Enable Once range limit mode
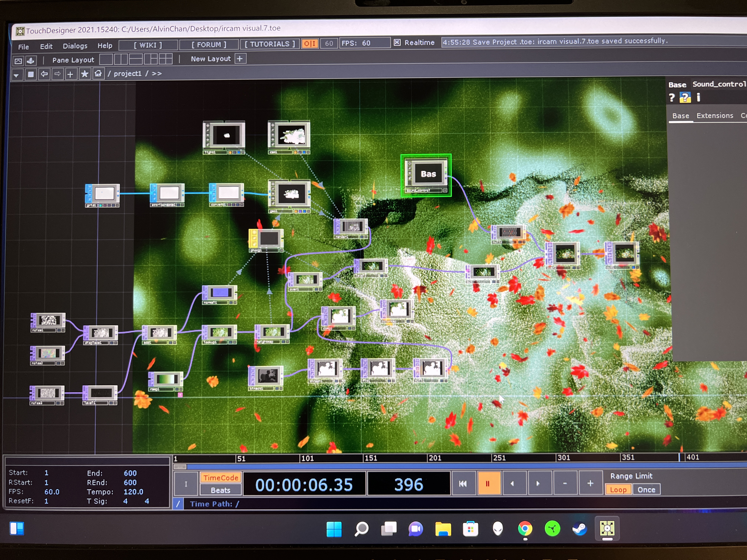 [646, 489]
